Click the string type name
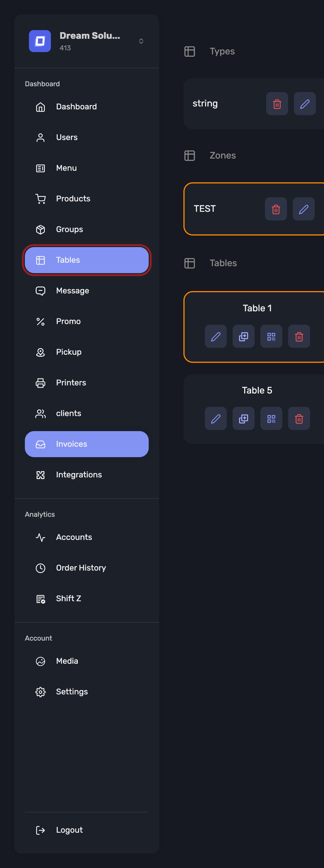324x868 pixels. point(205,104)
